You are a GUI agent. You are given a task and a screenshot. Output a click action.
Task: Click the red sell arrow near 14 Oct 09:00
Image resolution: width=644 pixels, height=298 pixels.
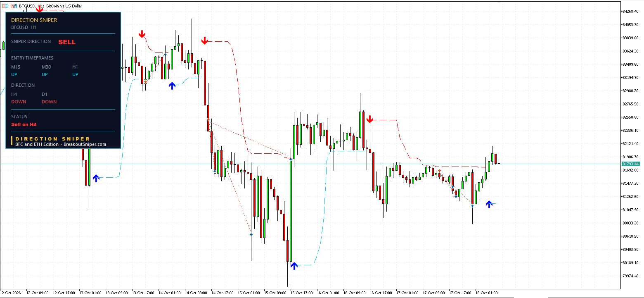click(204, 41)
